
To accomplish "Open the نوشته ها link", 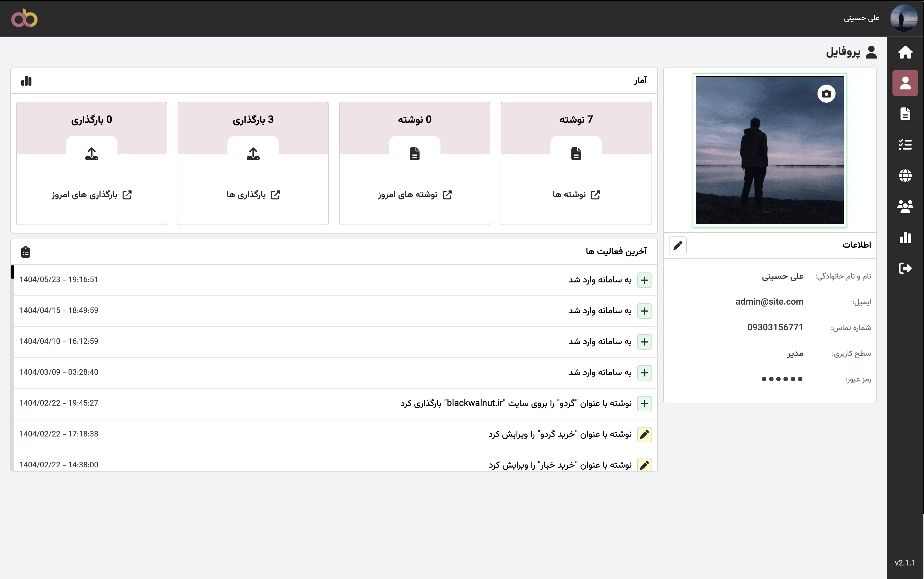I will 576,195.
